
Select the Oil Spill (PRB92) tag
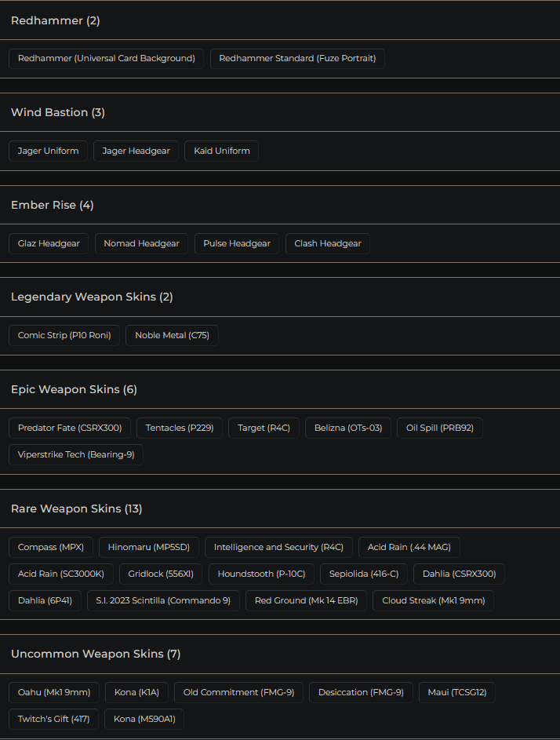439,428
